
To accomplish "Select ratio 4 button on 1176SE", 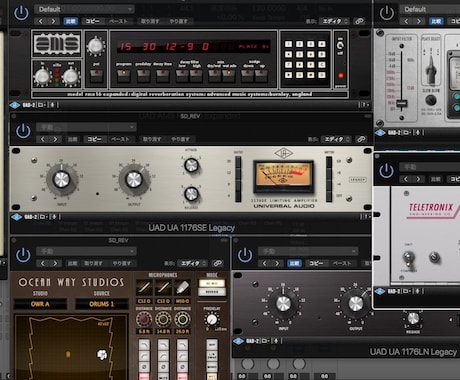I will coord(238,196).
